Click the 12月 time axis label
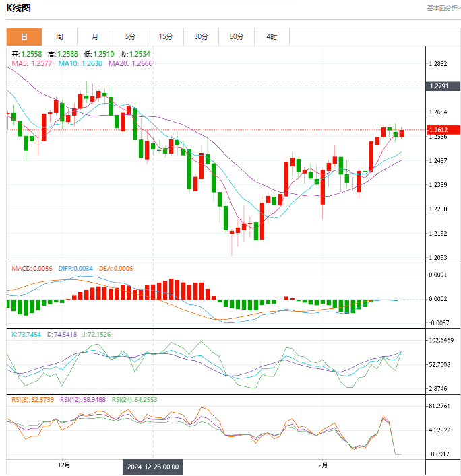 [64, 465]
